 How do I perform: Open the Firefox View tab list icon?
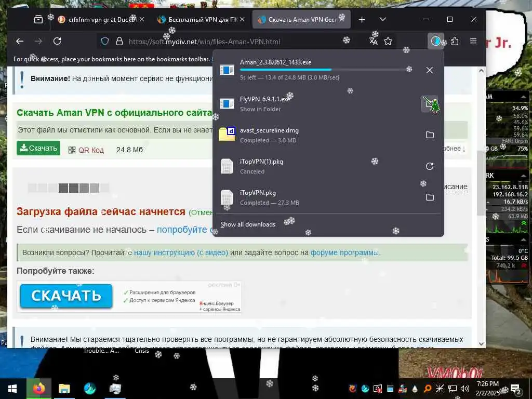pyautogui.click(x=38, y=20)
